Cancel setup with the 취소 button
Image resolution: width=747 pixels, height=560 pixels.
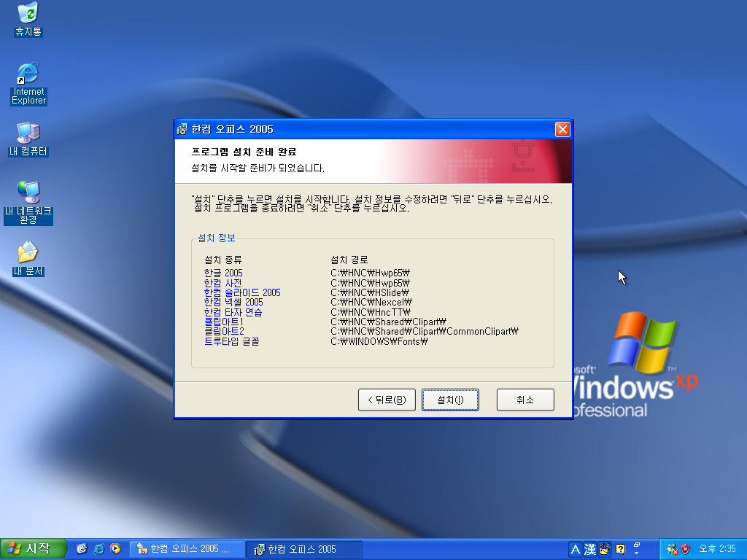tap(525, 400)
